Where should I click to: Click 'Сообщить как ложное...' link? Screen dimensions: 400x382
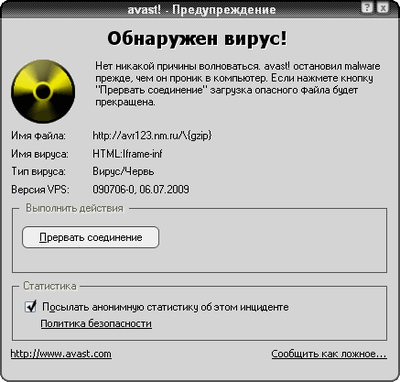(329, 354)
